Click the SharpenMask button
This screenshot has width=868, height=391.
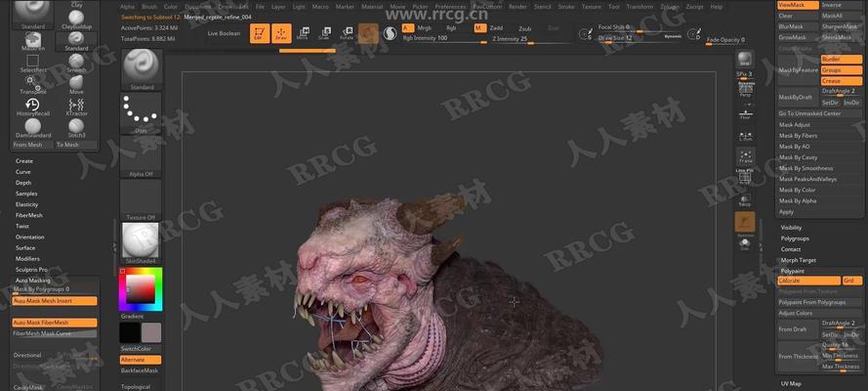tap(842, 26)
